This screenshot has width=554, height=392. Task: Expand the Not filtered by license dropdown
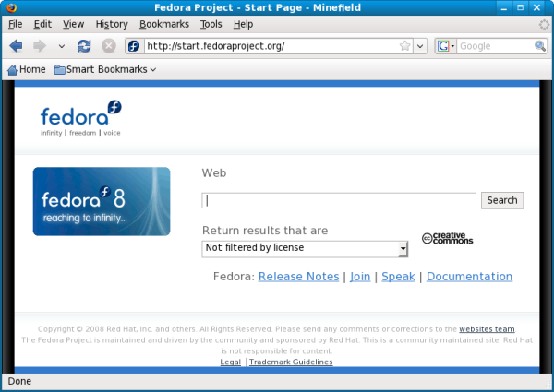pos(305,249)
